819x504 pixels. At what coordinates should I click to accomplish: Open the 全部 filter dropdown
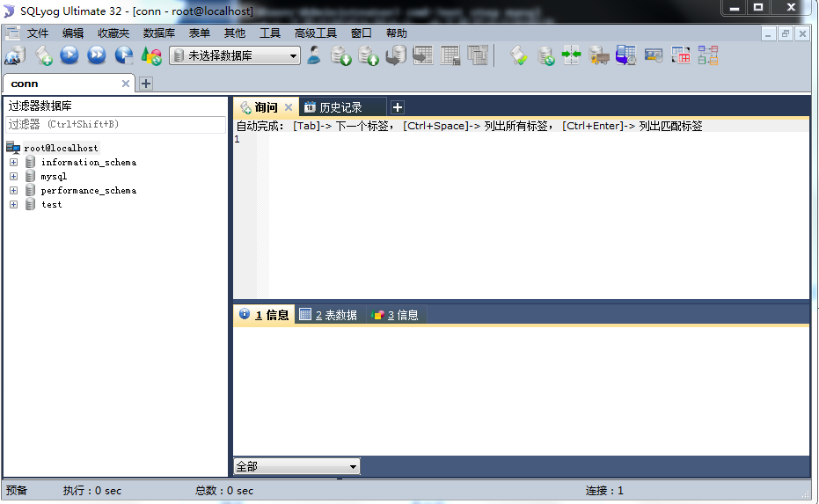[296, 466]
